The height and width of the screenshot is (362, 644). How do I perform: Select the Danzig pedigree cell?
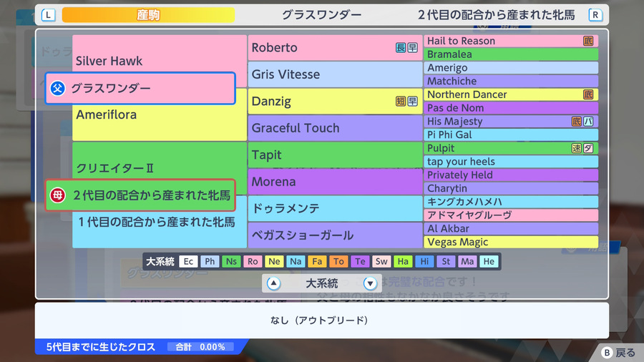click(x=335, y=101)
